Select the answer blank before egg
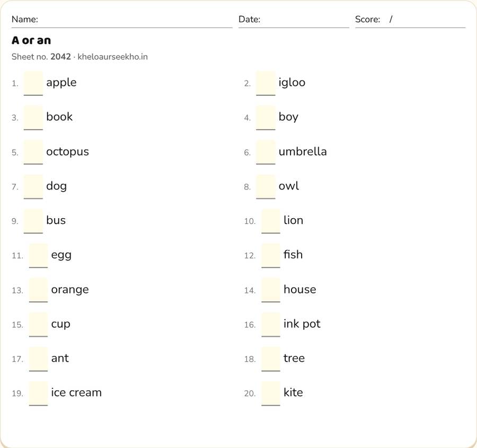477x448 pixels. point(38,256)
